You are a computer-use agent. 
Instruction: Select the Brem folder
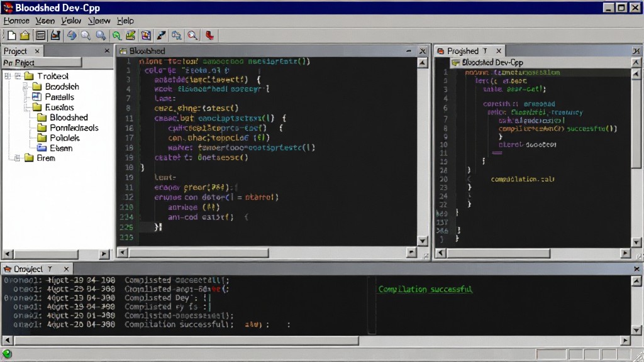pos(45,158)
